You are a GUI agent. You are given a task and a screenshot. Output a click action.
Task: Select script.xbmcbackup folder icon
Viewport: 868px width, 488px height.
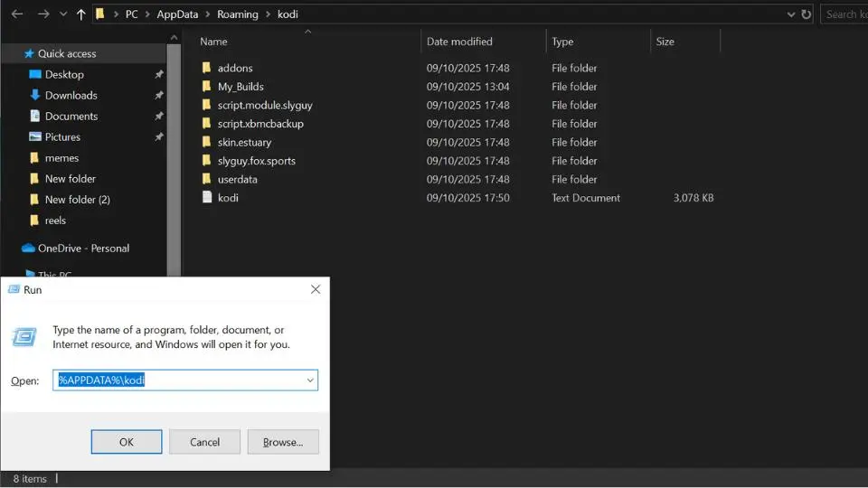point(206,124)
